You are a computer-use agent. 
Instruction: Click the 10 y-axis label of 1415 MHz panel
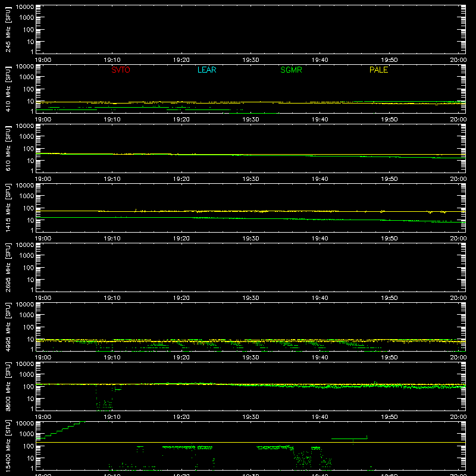pyautogui.click(x=30, y=220)
